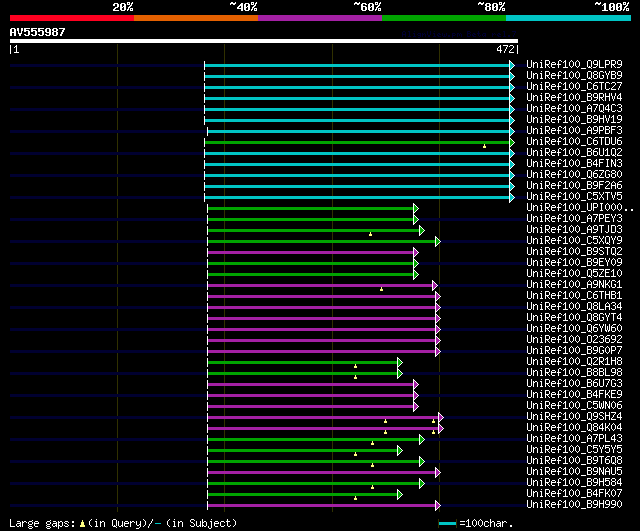This screenshot has width=640, height=531.
Task: Click the UniRef100_B9HV19 label
Action: 574,120
